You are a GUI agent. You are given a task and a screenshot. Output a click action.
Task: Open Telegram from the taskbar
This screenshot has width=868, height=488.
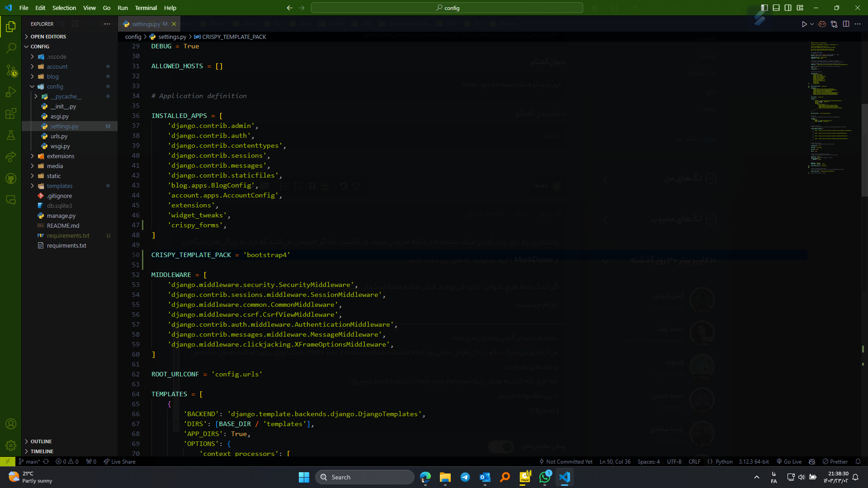pos(465,477)
